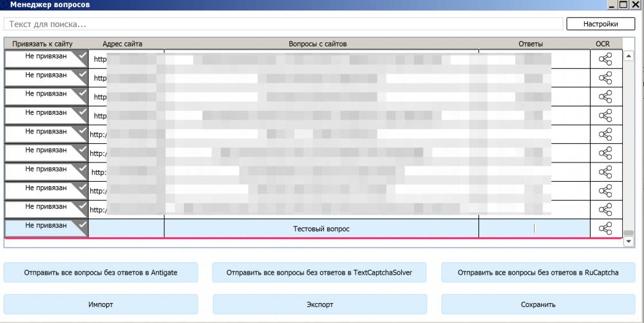Click the Ответы column header
This screenshot has width=644, height=323.
coord(531,44)
